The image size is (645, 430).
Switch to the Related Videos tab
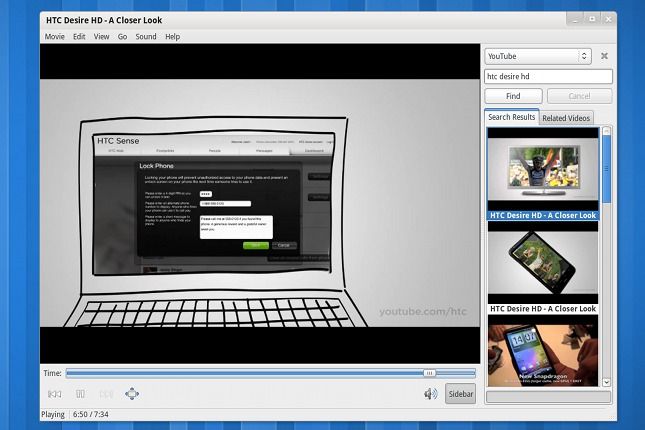(566, 118)
